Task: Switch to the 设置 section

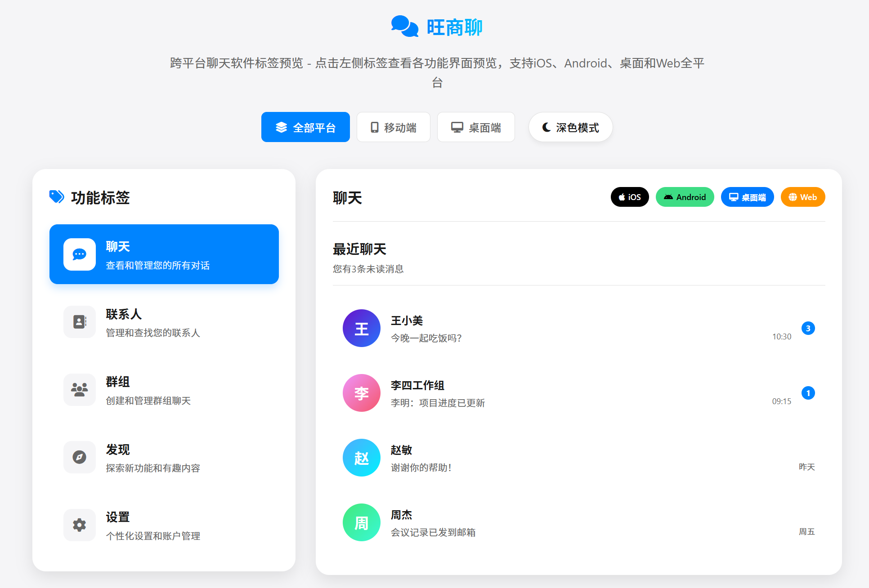Action: click(164, 525)
